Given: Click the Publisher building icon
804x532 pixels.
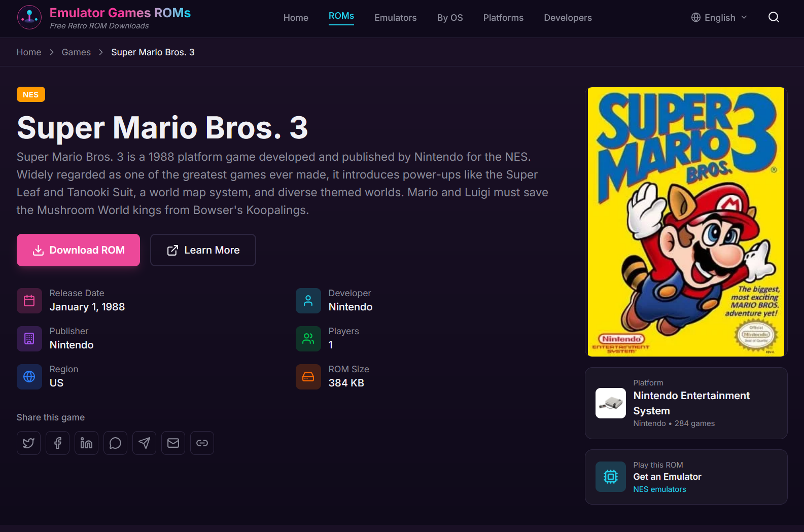Looking at the screenshot, I should click(29, 339).
